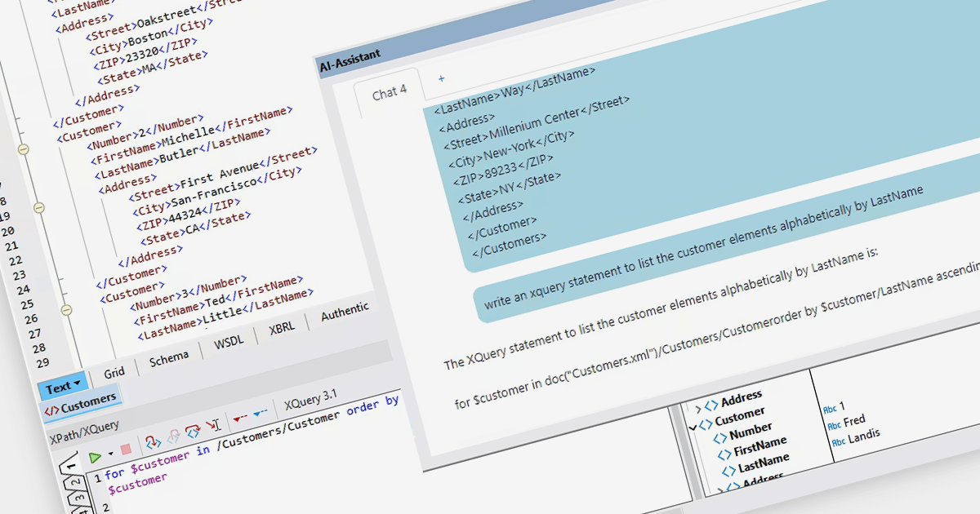Click the Customers tab's red XML file icon

click(x=51, y=410)
